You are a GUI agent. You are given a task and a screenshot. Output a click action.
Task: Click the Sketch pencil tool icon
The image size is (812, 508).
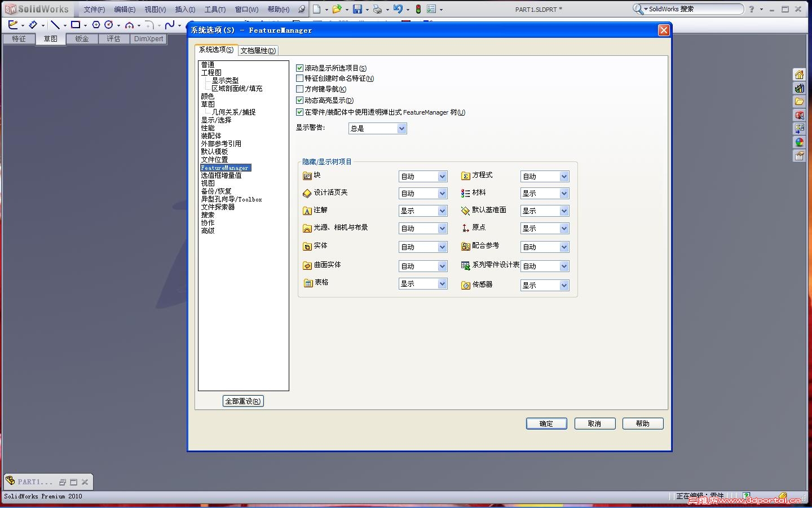pyautogui.click(x=13, y=25)
